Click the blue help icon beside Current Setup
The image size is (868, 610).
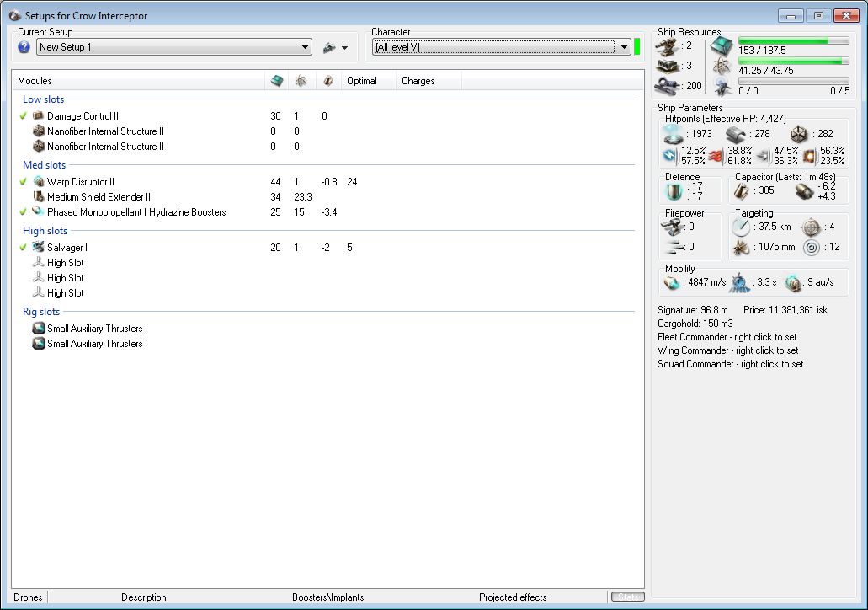click(x=24, y=47)
